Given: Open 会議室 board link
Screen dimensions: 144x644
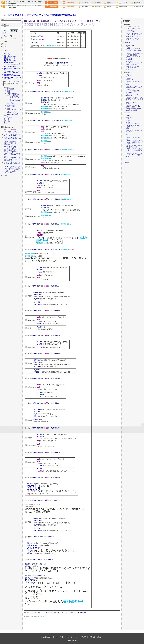Looking at the screenshot, I should coord(9,92).
